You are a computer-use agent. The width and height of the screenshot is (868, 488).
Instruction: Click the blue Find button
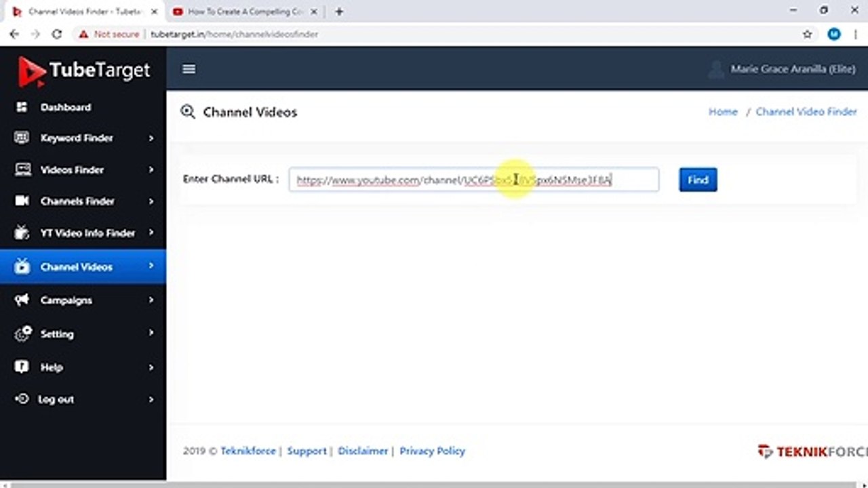pyautogui.click(x=698, y=180)
